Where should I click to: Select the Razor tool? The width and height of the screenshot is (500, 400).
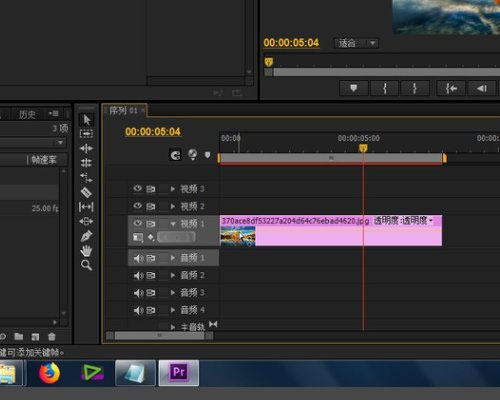(86, 192)
